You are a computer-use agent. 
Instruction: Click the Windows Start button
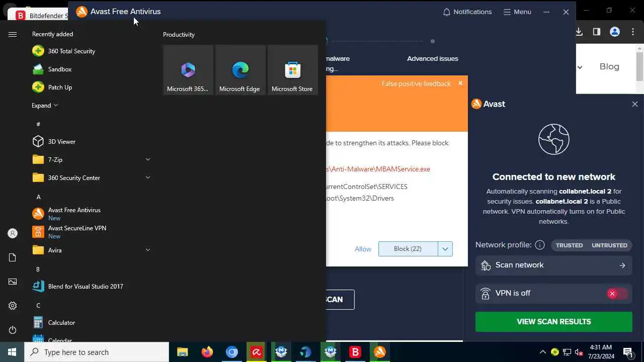click(x=12, y=352)
